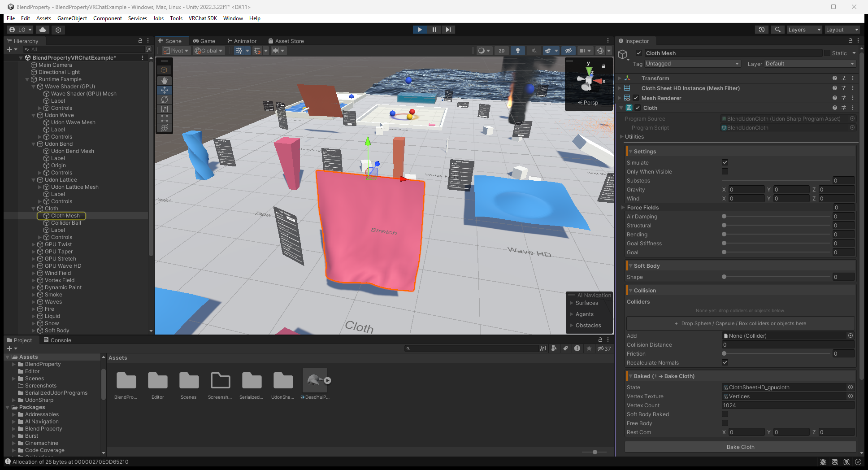Select the Scale tool
This screenshot has width=868, height=470.
point(165,109)
